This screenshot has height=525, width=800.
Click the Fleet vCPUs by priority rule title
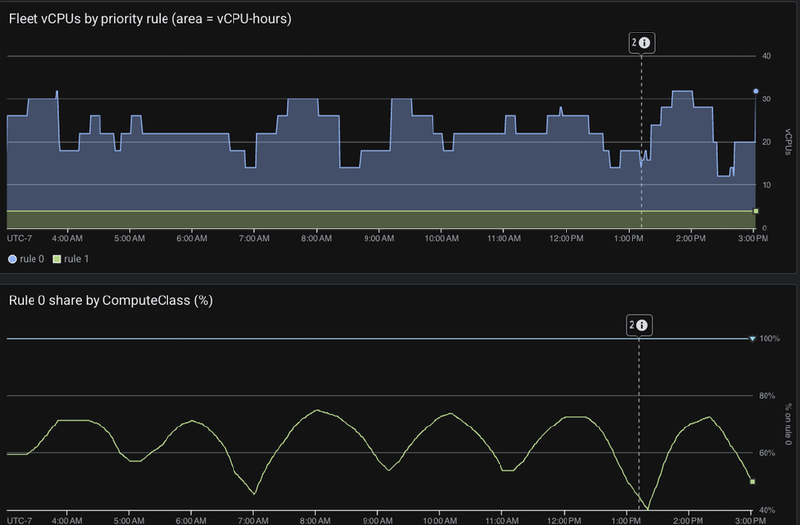150,19
